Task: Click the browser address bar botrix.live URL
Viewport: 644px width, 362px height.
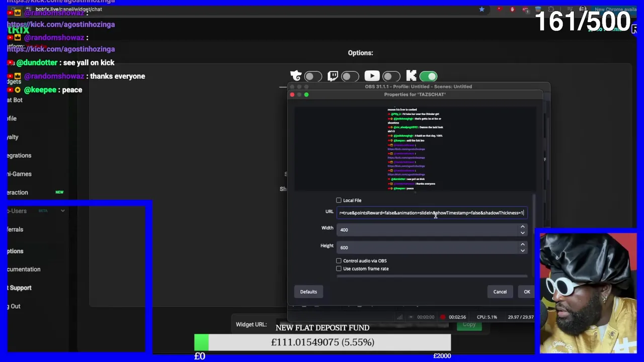Action: pyautogui.click(x=68, y=9)
